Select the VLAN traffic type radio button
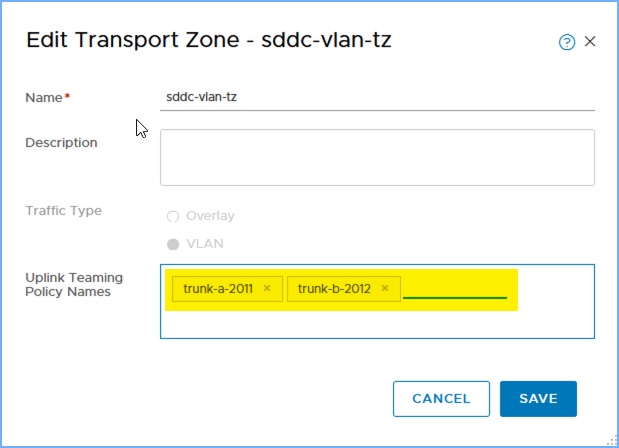 pyautogui.click(x=173, y=243)
